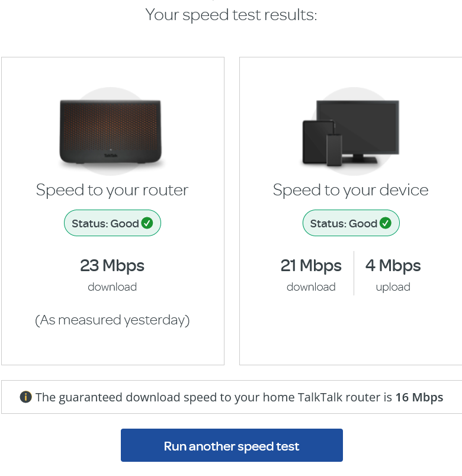Click the green checkmark beside router status
This screenshot has width=462, height=476.
tap(147, 223)
